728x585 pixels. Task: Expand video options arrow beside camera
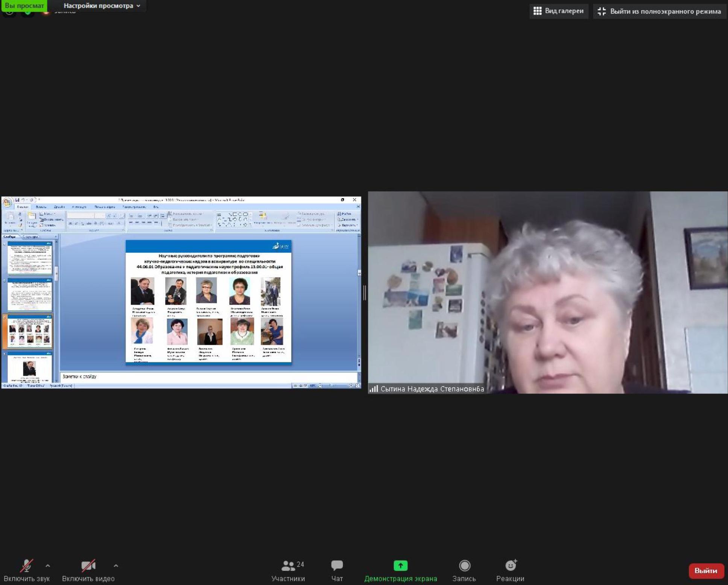[x=116, y=566]
